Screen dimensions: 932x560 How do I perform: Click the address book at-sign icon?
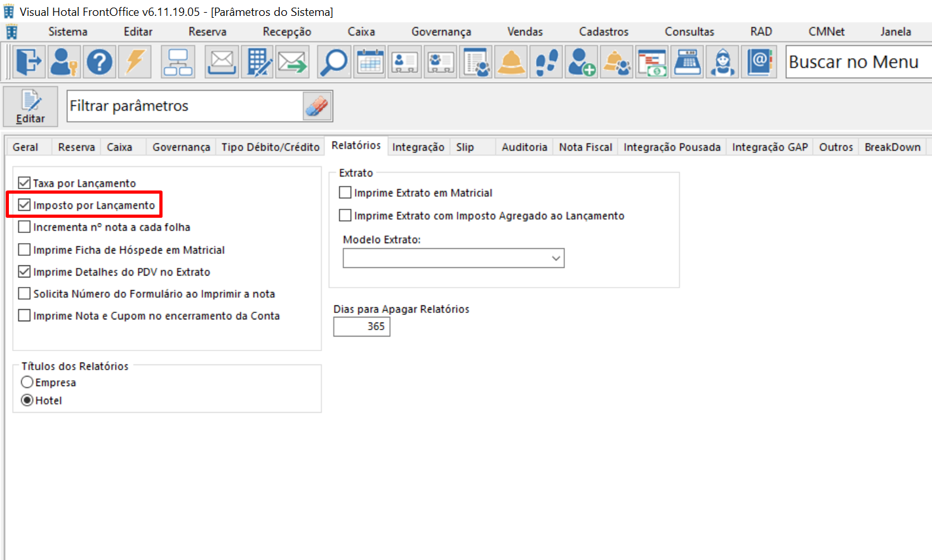click(x=759, y=62)
